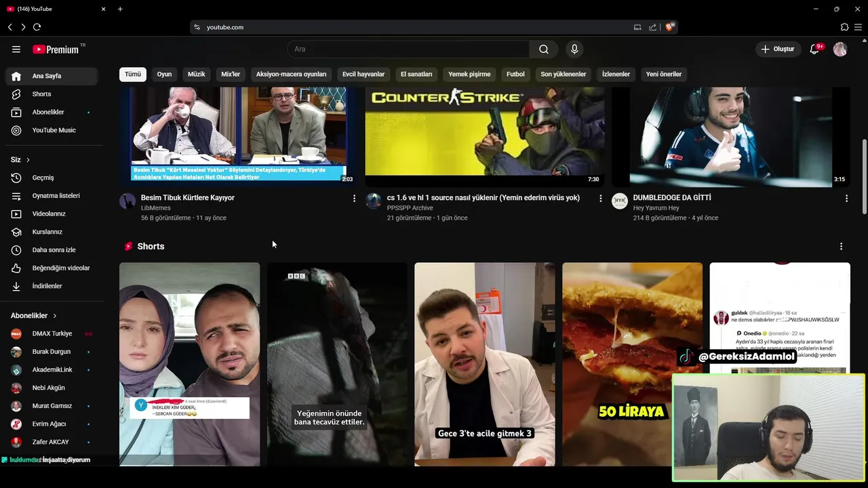
Task: Open Abonelikler in the sidebar
Action: [x=52, y=112]
